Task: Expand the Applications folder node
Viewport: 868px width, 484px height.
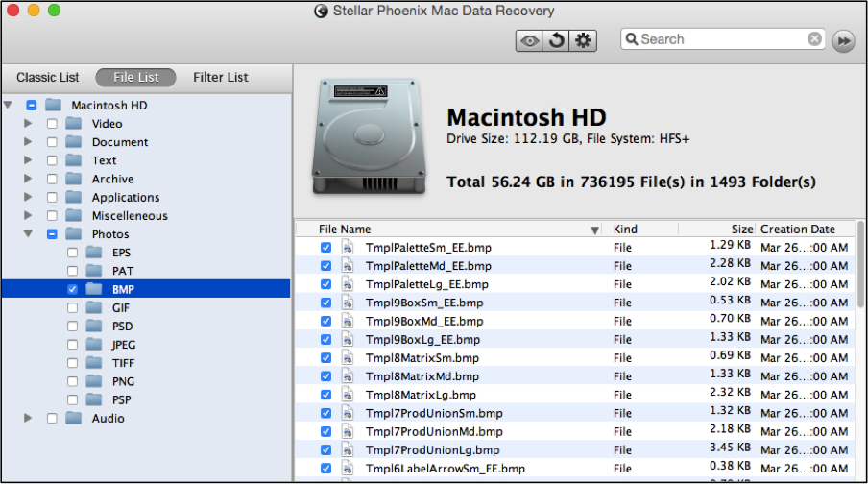Action: coord(28,197)
